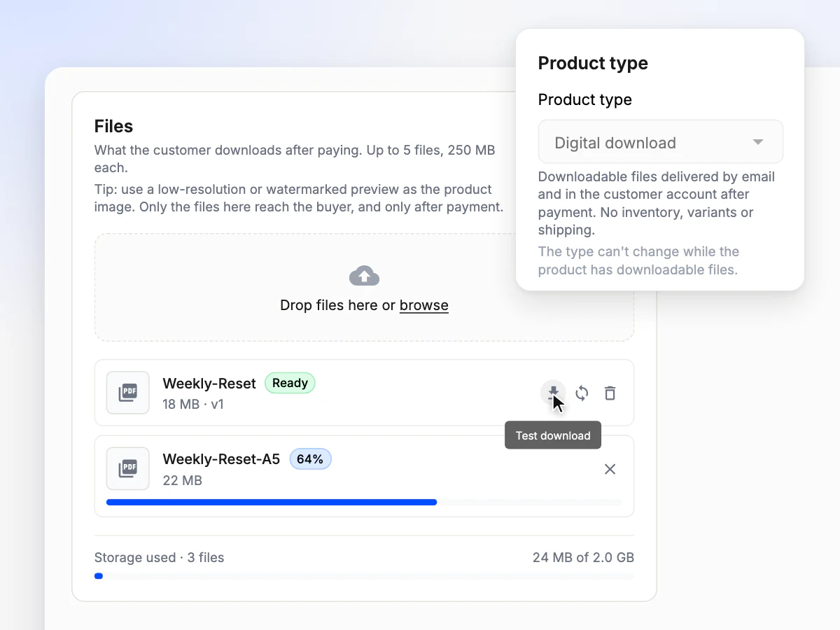Click the Weekly-Reset-A5 file name
Screen dimensions: 840x630
tap(221, 459)
